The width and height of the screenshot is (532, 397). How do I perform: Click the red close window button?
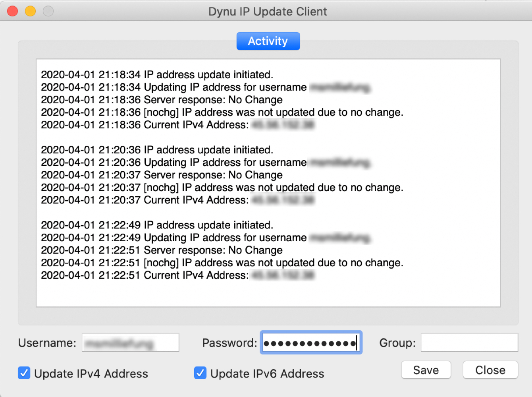(13, 11)
